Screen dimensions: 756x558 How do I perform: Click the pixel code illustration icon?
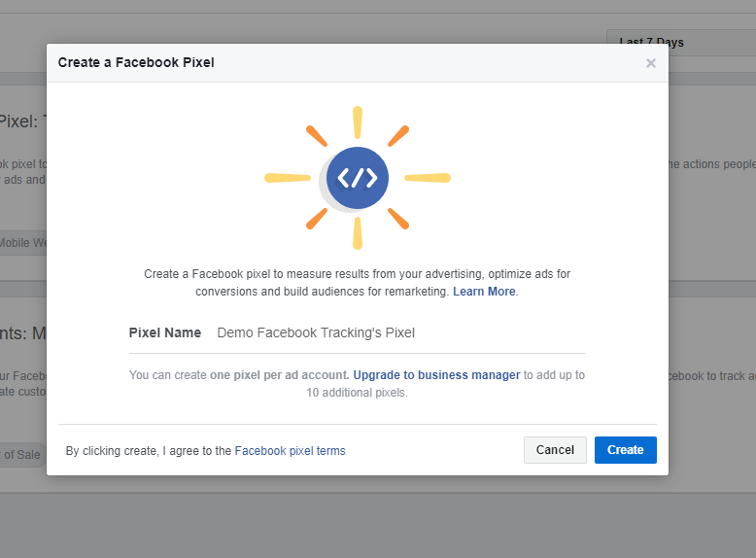(x=358, y=178)
